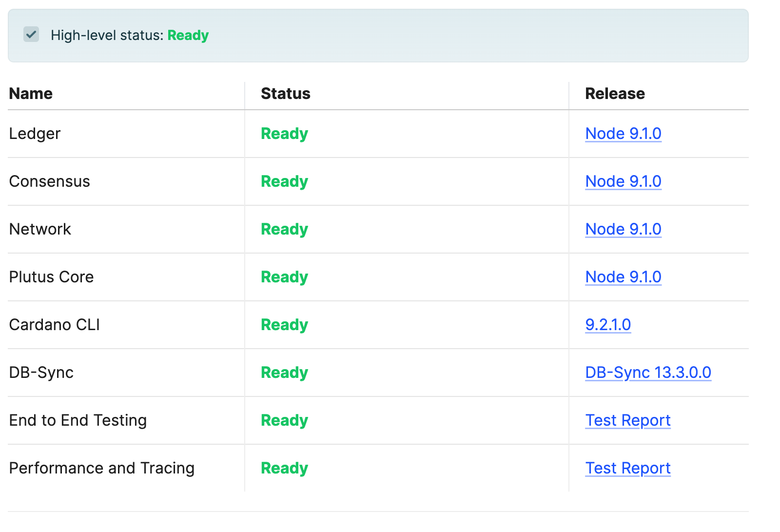Viewport: 780px width, 532px height.
Task: Toggle the High-level status checkbox
Action: (x=31, y=35)
